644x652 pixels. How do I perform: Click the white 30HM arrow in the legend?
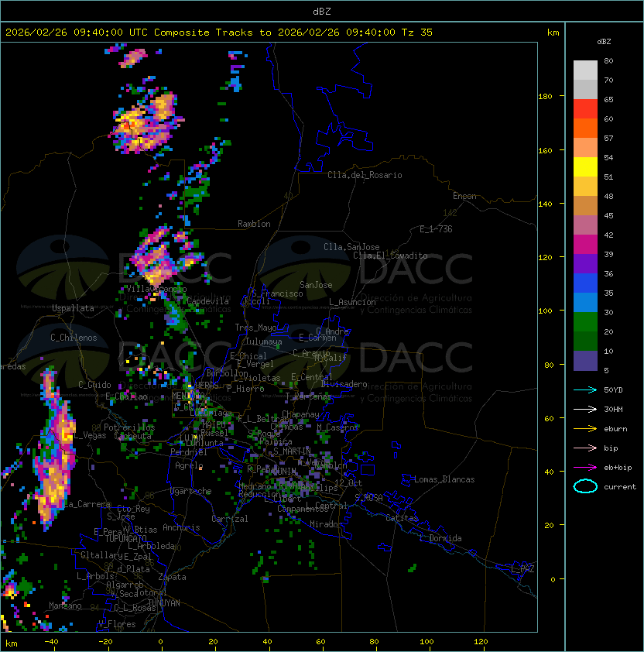[x=585, y=409]
